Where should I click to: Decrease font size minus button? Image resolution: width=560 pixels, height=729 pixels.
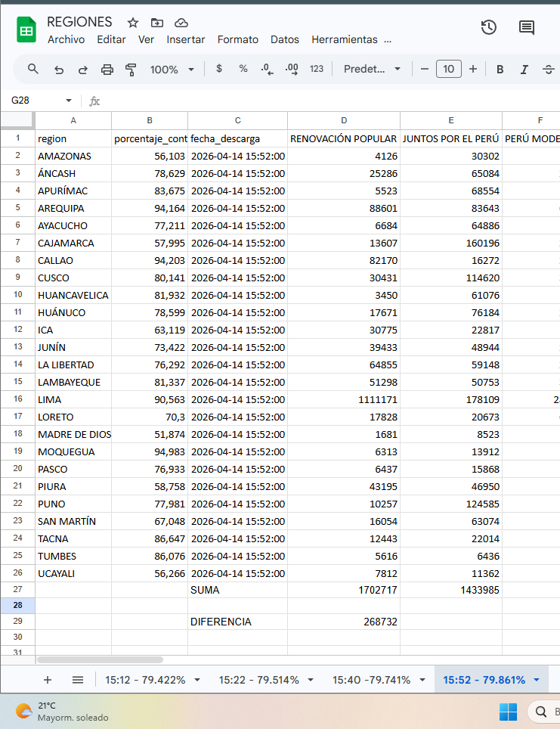(x=424, y=70)
